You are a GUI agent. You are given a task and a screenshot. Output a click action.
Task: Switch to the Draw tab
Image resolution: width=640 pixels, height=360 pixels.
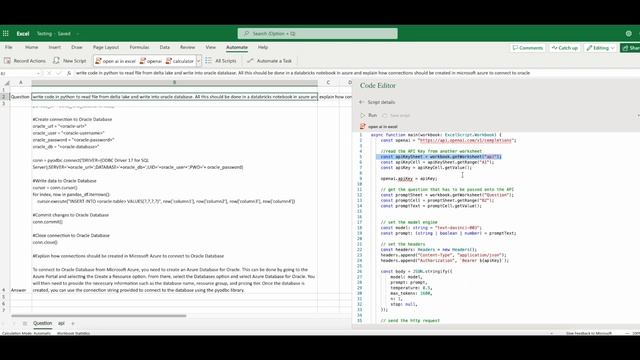[77, 47]
